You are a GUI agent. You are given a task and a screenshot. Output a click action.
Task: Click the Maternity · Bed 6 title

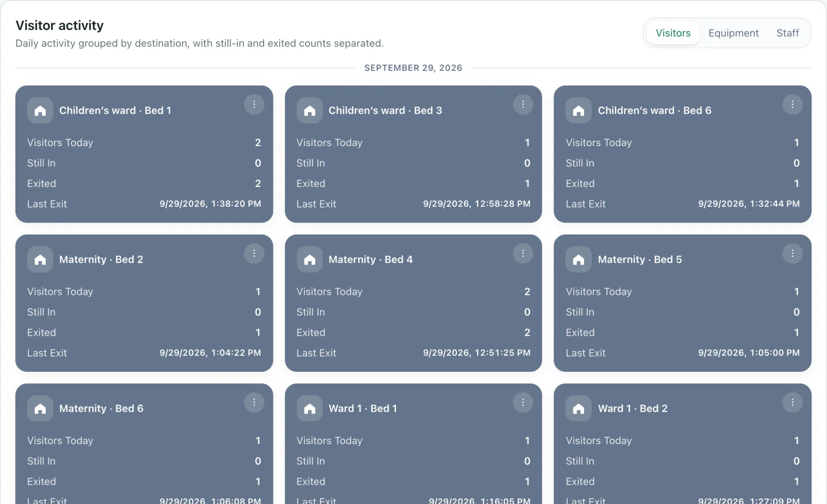(x=101, y=408)
